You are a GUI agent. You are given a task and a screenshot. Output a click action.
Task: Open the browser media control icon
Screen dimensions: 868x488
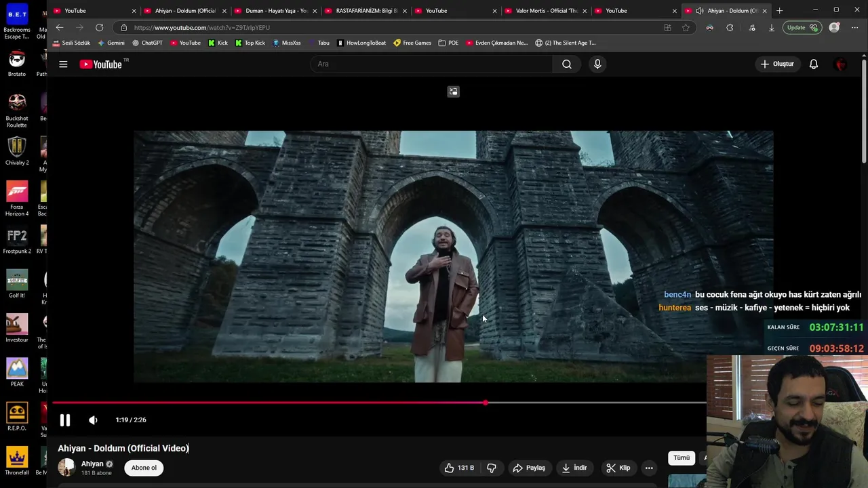click(x=752, y=28)
